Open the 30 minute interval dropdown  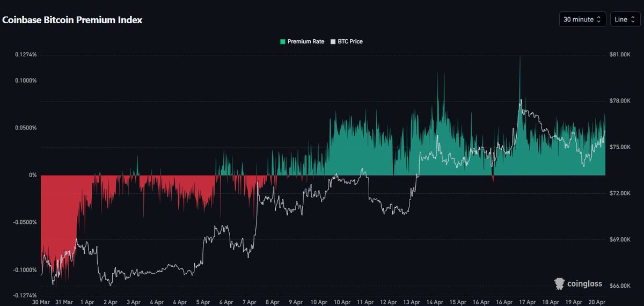pyautogui.click(x=582, y=19)
